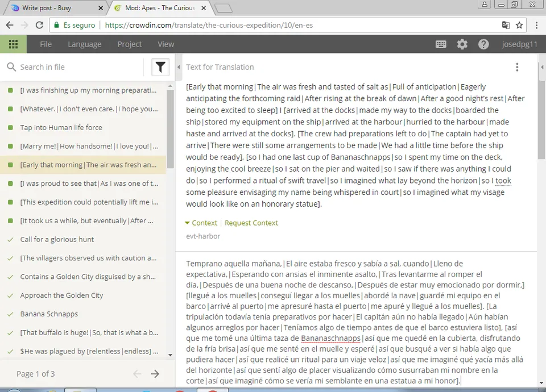Collapse the Context section

(201, 223)
